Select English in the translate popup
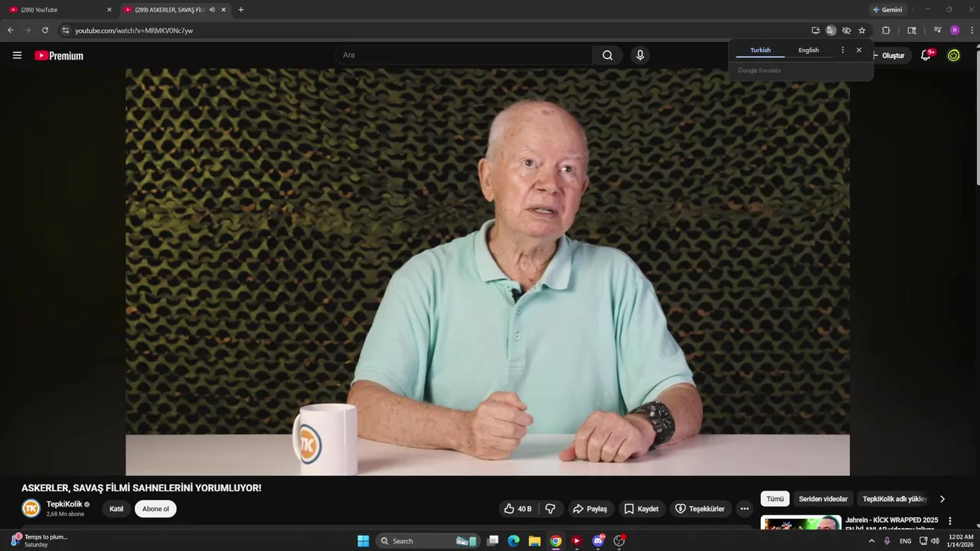This screenshot has width=980, height=551. (808, 50)
